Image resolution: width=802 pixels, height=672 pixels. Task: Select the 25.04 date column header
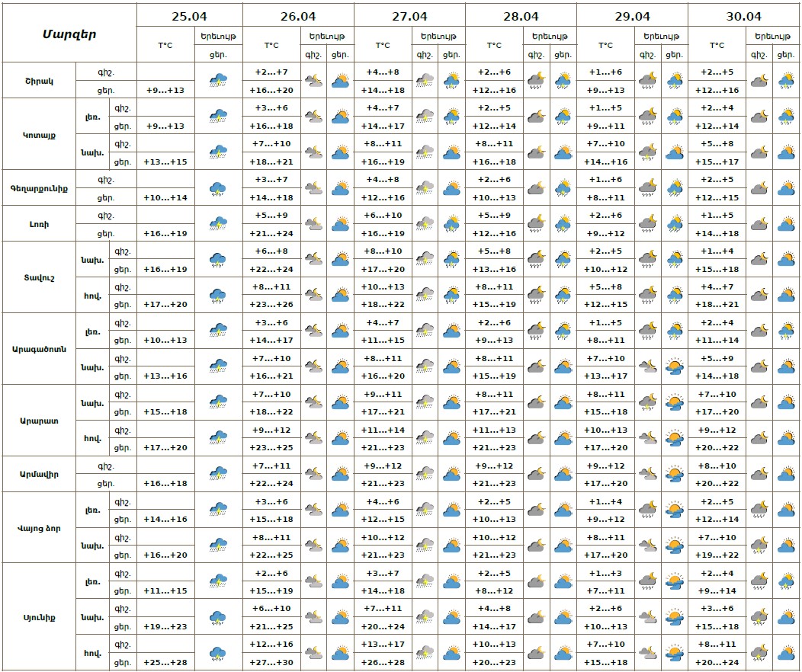pyautogui.click(x=190, y=16)
